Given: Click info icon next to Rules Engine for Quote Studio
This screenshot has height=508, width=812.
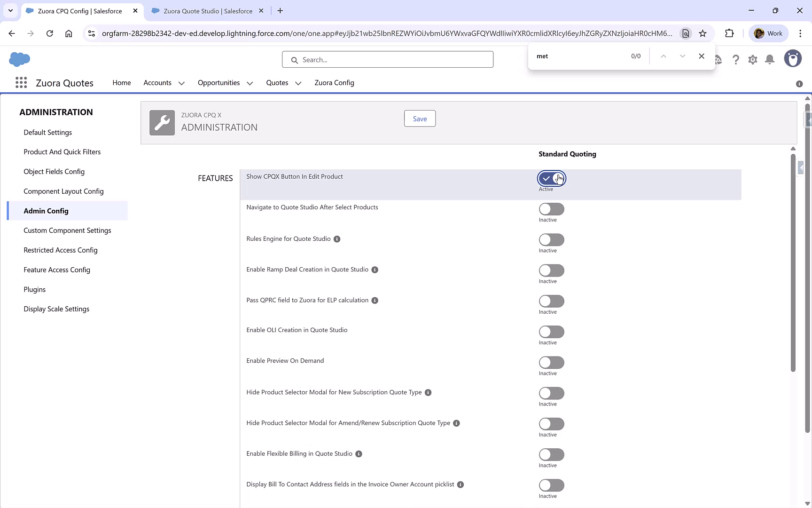Looking at the screenshot, I should click(336, 239).
